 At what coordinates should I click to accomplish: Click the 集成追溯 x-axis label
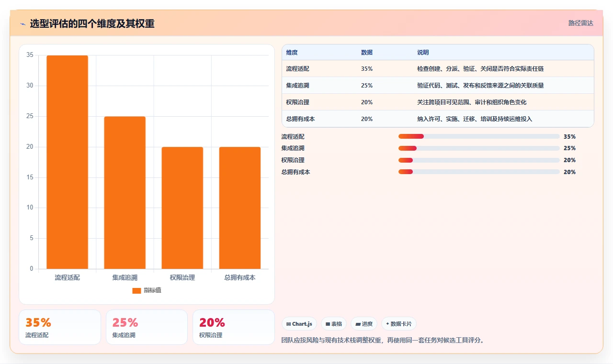point(125,277)
